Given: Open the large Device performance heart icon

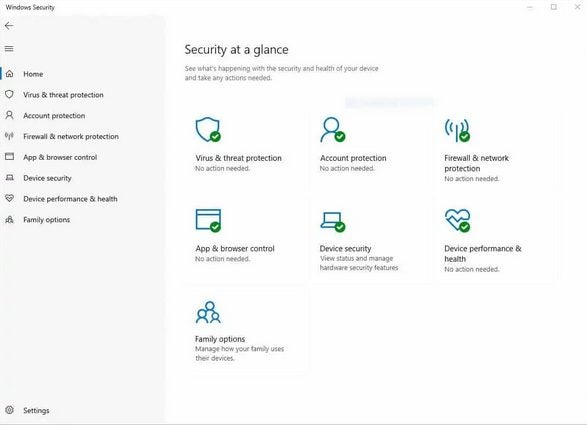Looking at the screenshot, I should pos(457,221).
